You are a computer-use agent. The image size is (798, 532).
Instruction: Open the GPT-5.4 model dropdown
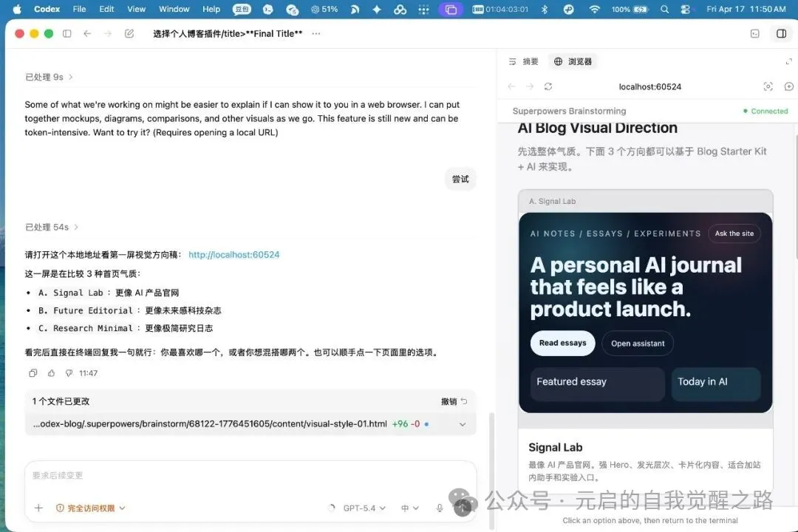pos(364,508)
